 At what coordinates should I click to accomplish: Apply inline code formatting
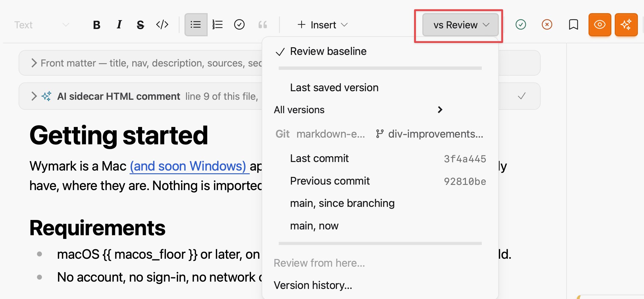(162, 24)
